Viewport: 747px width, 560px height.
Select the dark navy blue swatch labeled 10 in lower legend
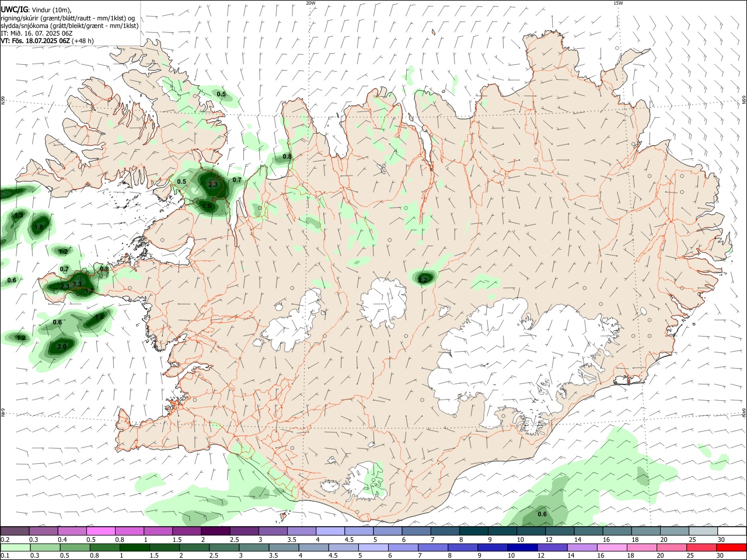[x=522, y=547]
